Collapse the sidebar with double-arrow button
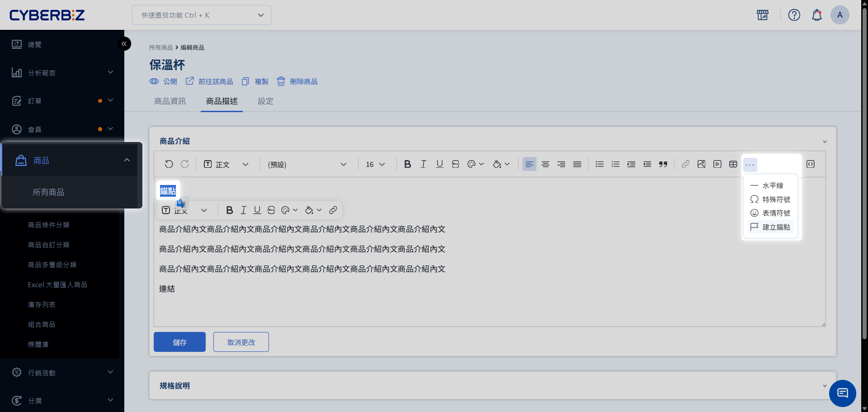 point(124,44)
